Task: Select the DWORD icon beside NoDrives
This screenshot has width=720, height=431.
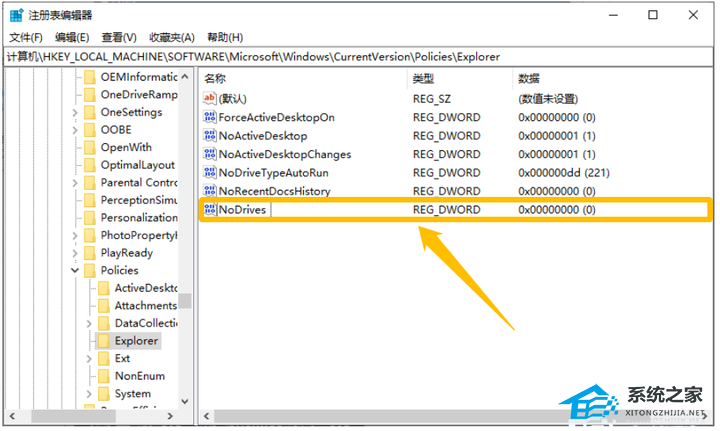Action: click(x=210, y=210)
